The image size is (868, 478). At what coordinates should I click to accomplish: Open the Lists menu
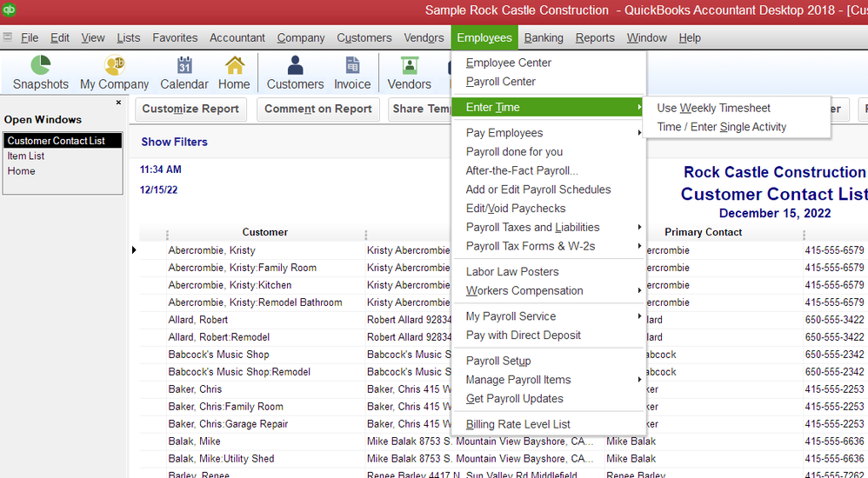coord(129,37)
